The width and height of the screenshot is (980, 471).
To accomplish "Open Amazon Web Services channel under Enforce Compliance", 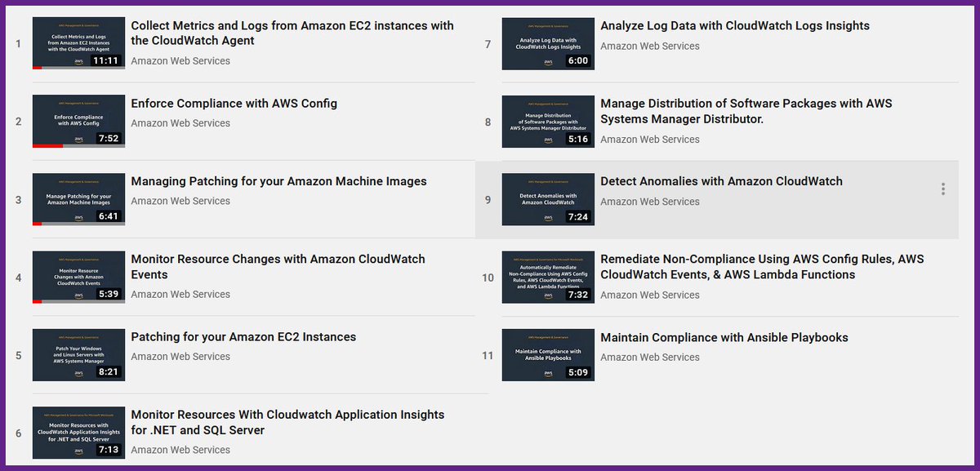I will click(180, 123).
